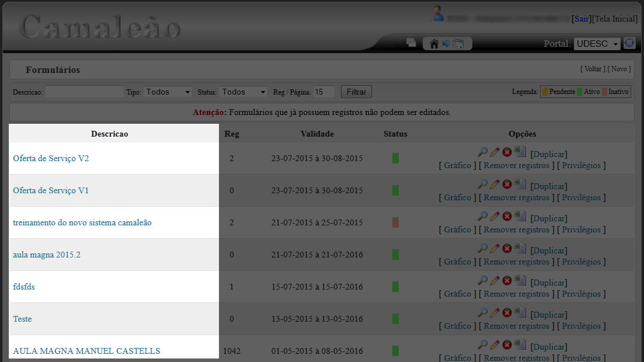Click the Descricao column header
644x362 pixels.
110,134
